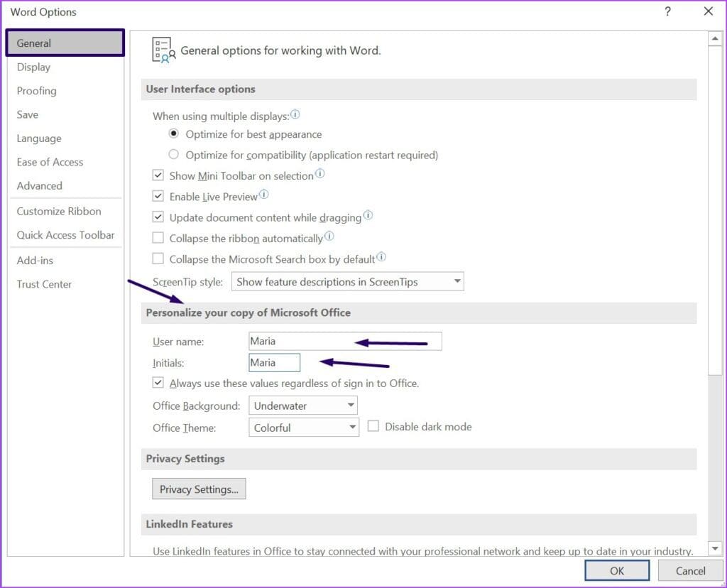Switch to the Proofing category

coord(37,91)
